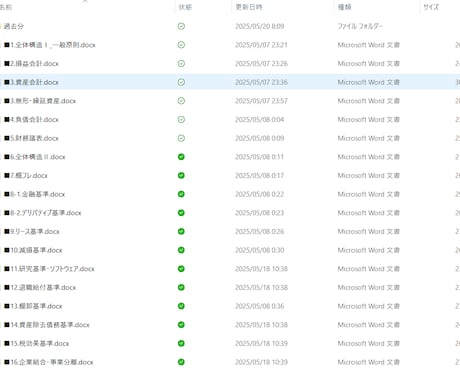
Task: Select file 10.減損基準.docx
Action: pos(33,250)
